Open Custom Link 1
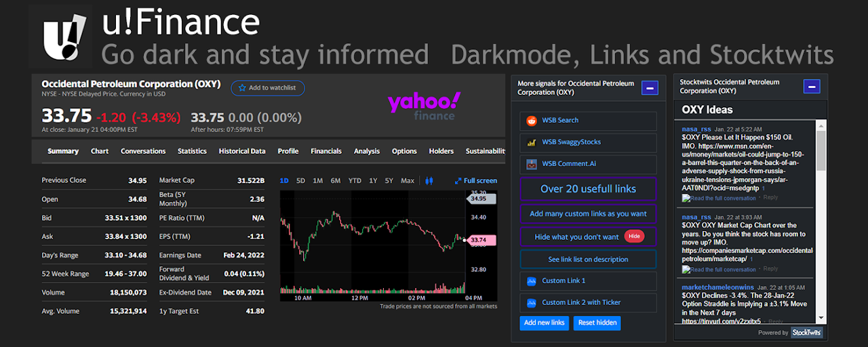The height and width of the screenshot is (347, 868). (x=589, y=281)
